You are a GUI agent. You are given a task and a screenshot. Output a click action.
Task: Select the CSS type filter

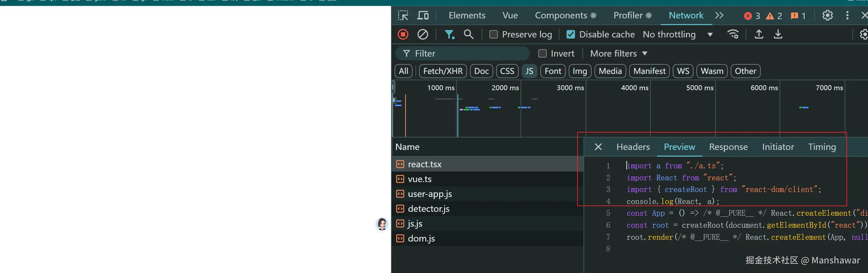pyautogui.click(x=507, y=71)
